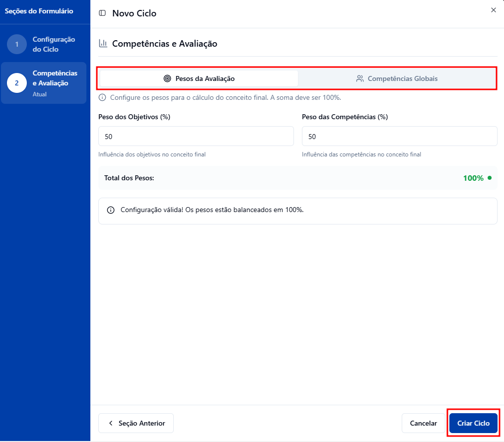This screenshot has height=442, width=504.
Task: Click the Cancelar button
Action: (x=423, y=424)
